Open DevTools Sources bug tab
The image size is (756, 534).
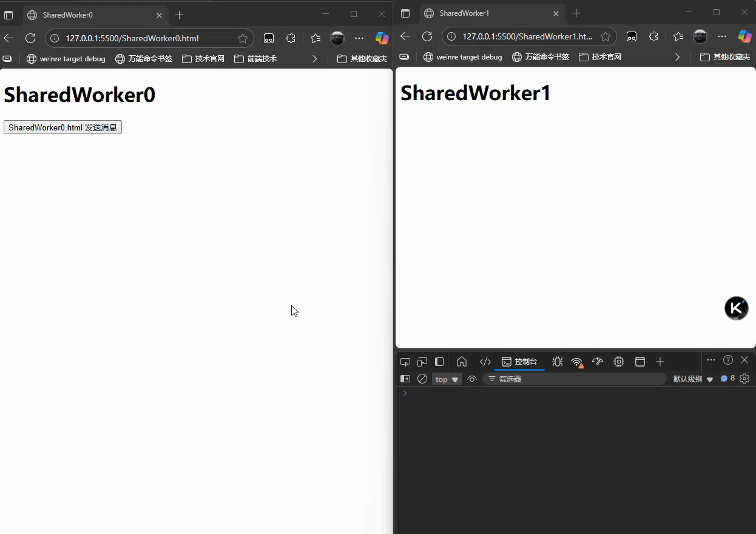tap(557, 362)
